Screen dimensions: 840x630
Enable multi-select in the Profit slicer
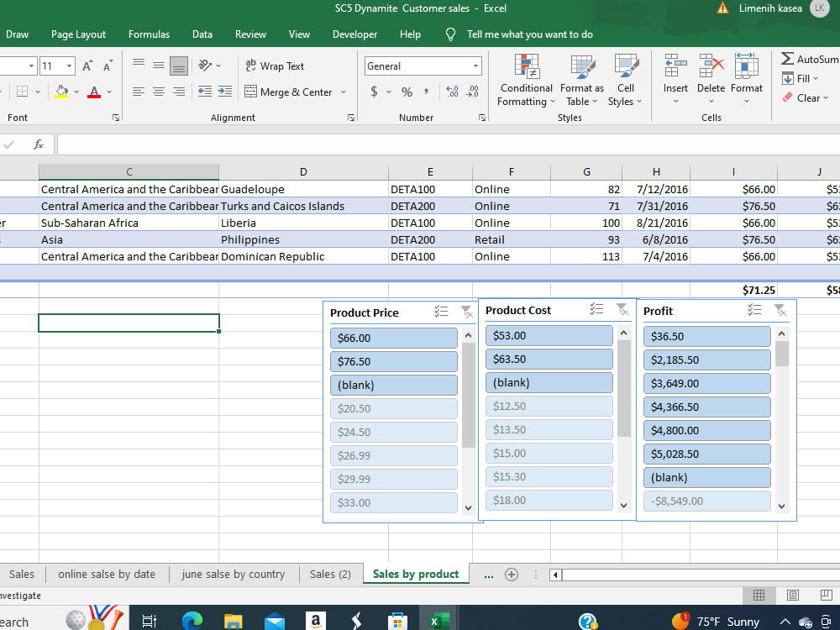(754, 311)
